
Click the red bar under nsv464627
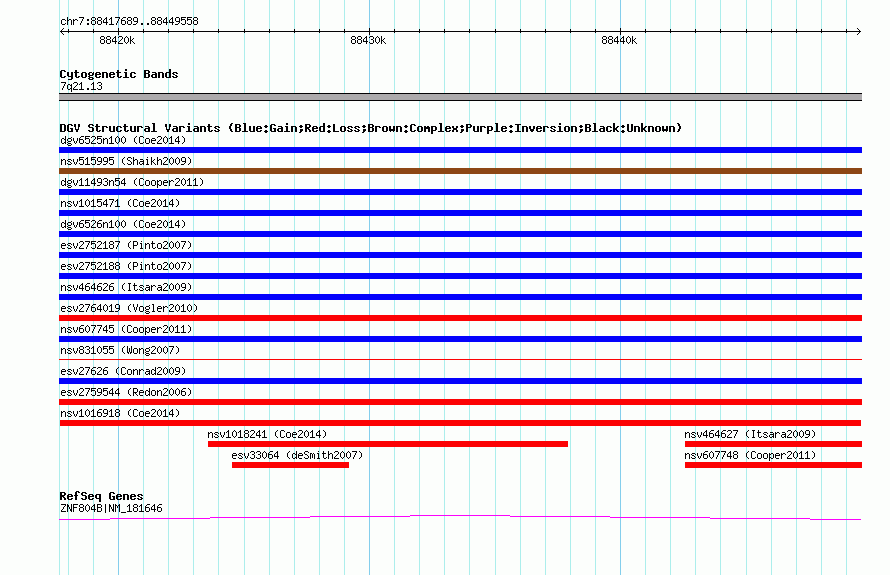773,444
